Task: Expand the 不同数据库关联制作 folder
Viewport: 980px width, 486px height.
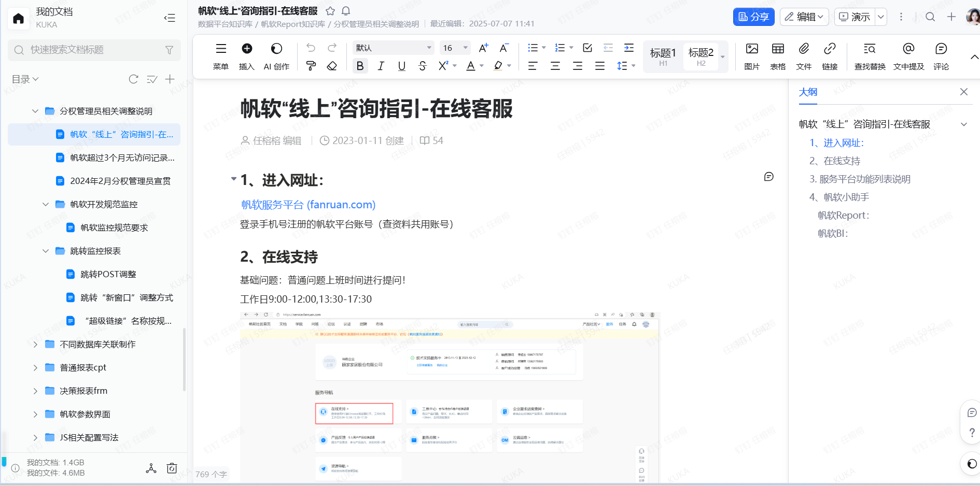Action: point(35,345)
